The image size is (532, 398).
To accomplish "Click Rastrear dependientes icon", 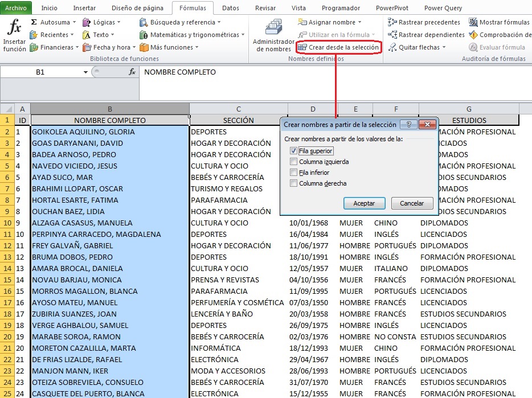I will (427, 34).
